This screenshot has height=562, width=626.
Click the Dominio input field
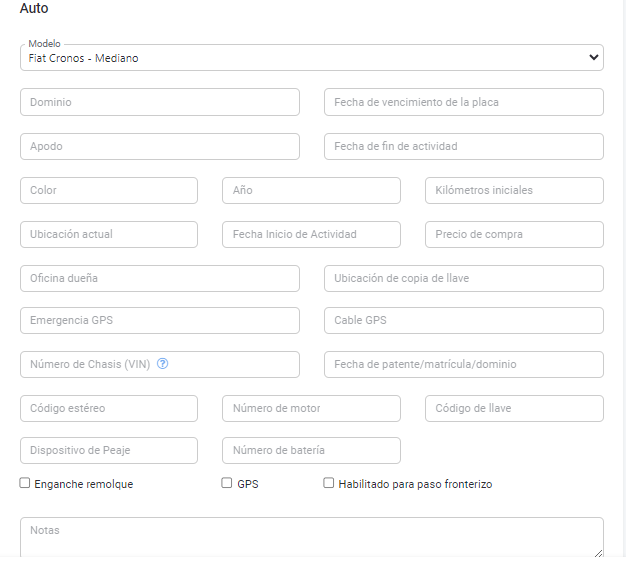(159, 102)
